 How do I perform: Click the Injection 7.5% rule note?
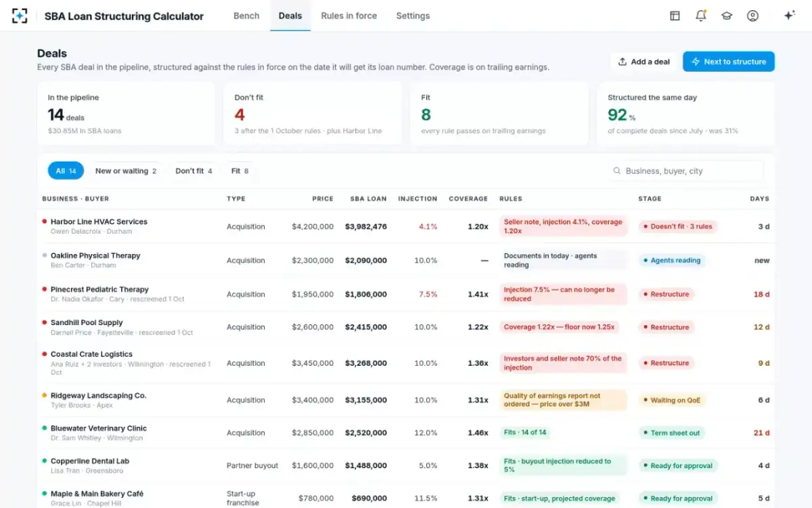point(564,294)
